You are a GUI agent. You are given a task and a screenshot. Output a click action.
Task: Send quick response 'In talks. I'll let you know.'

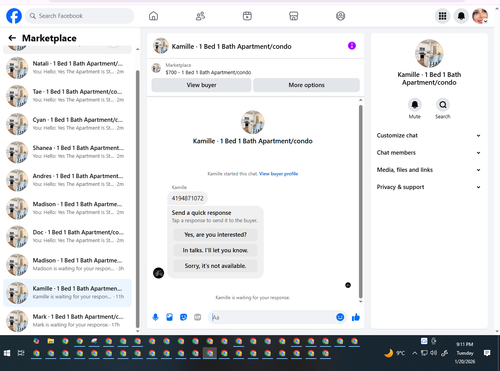pyautogui.click(x=215, y=250)
